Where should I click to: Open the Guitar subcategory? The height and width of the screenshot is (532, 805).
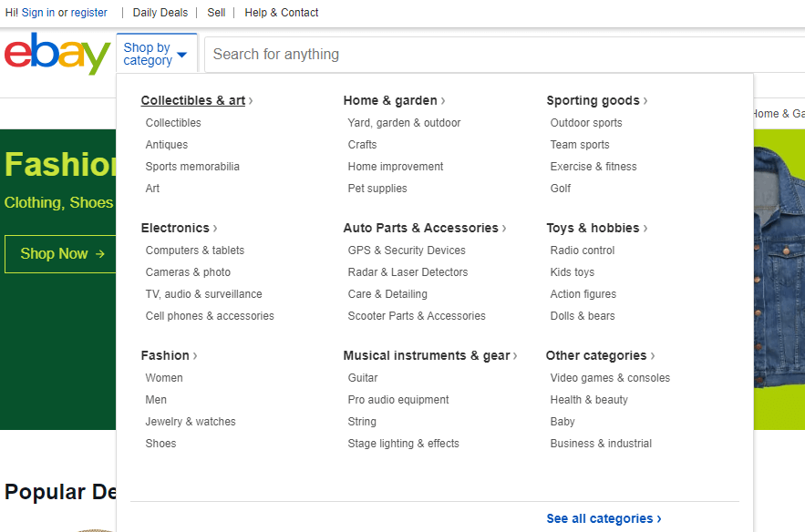point(363,377)
